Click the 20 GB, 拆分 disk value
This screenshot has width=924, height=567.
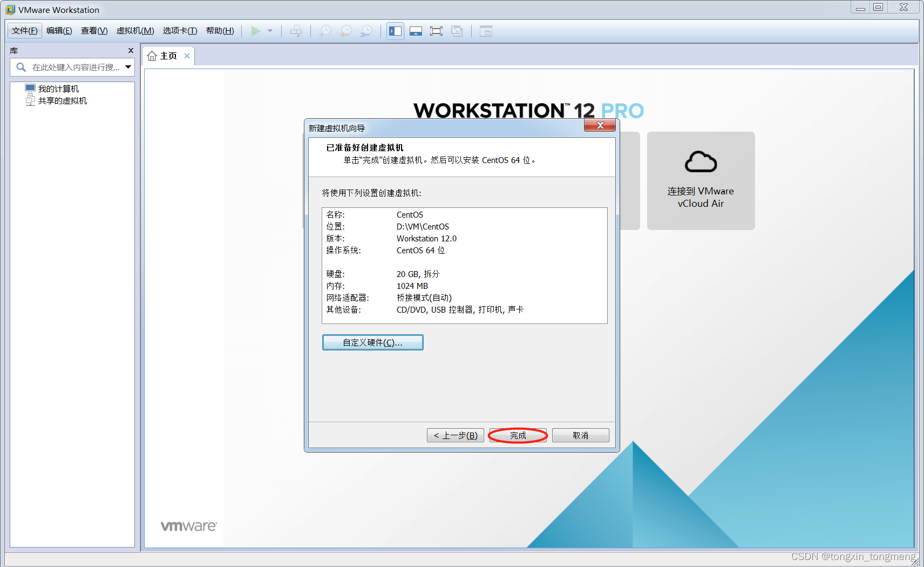pos(418,274)
